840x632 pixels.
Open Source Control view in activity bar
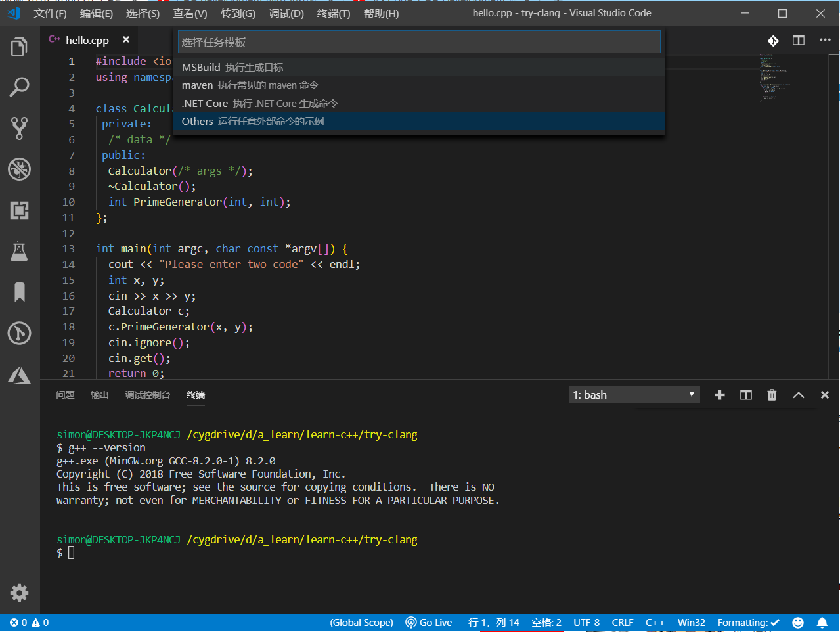(19, 128)
